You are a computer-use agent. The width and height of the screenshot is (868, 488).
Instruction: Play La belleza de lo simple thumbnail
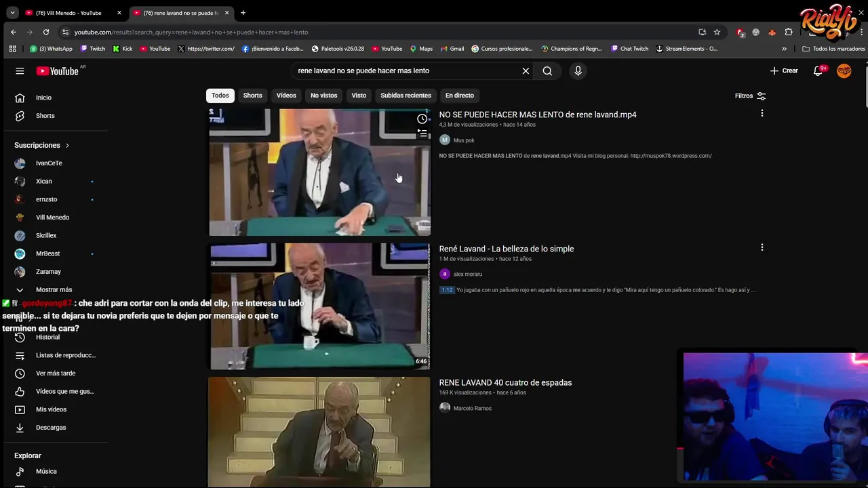coord(319,306)
